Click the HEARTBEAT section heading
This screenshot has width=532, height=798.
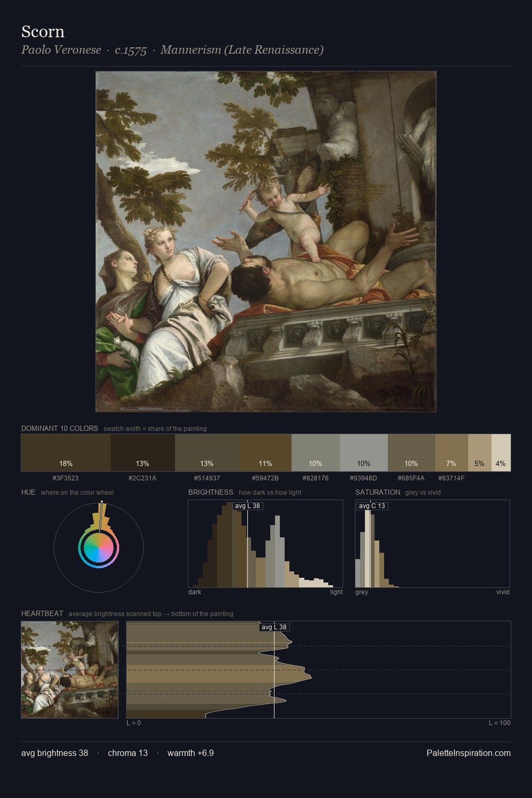42,613
